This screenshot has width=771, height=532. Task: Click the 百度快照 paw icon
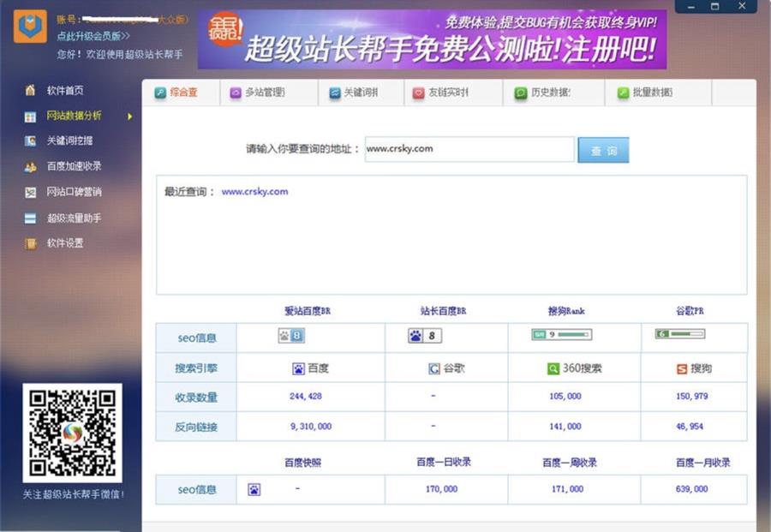point(254,490)
